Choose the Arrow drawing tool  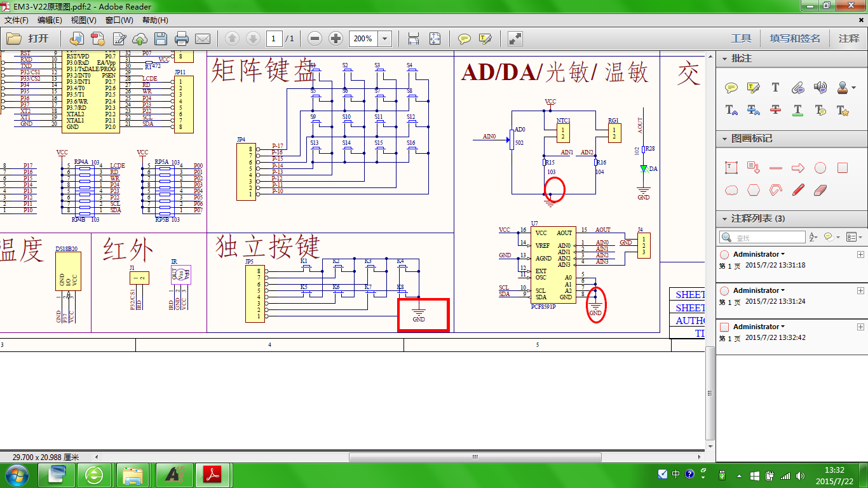798,168
